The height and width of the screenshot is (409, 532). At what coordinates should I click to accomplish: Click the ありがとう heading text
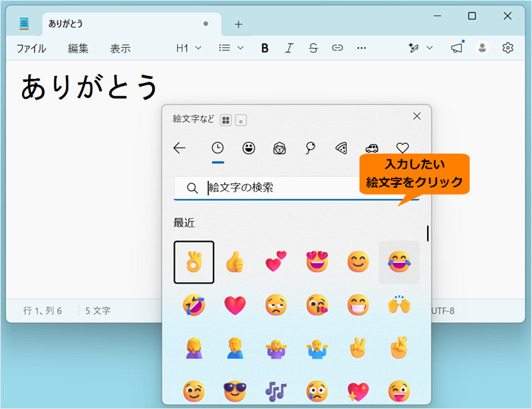(89, 87)
